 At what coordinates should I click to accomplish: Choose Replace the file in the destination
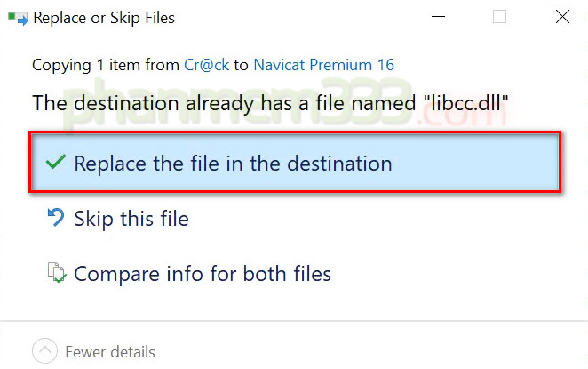coord(295,162)
